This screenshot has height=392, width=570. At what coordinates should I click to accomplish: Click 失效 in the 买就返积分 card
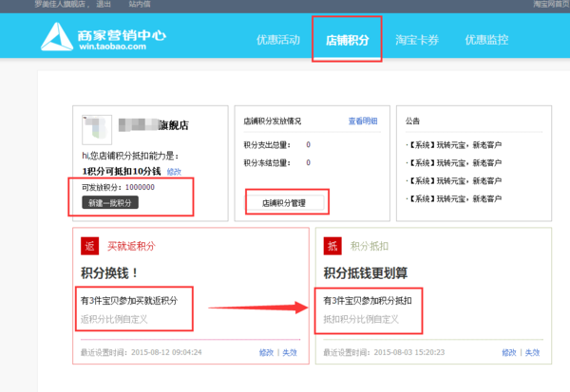coord(290,352)
